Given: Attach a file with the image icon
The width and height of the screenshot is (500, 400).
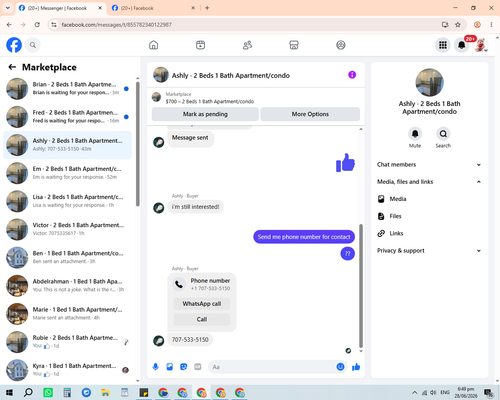Looking at the screenshot, I should pos(170,367).
